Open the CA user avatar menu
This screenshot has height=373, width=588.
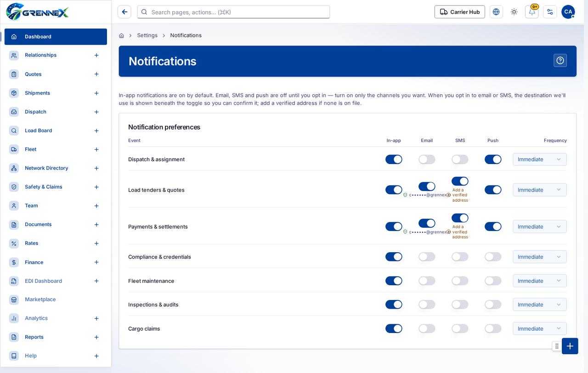[568, 12]
